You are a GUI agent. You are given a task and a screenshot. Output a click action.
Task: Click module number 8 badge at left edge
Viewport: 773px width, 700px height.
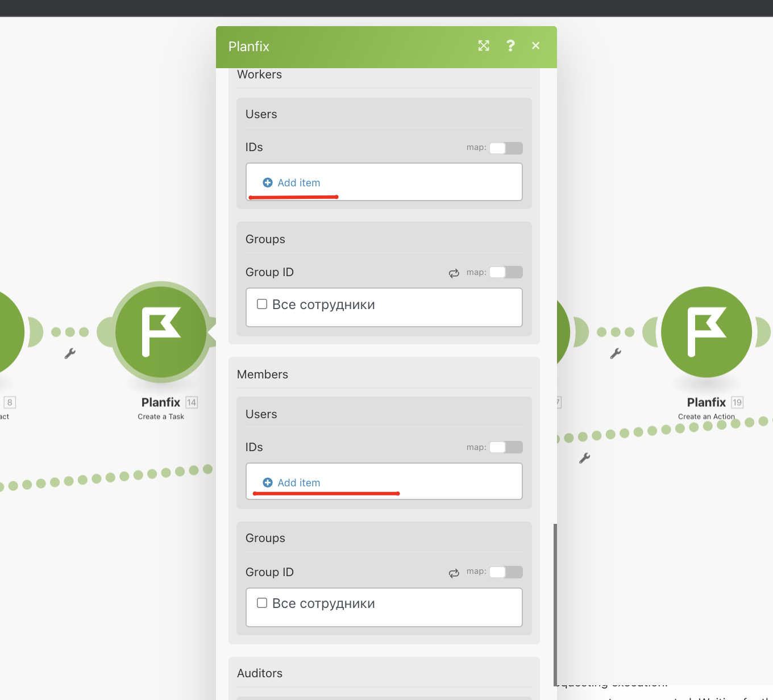click(x=10, y=403)
